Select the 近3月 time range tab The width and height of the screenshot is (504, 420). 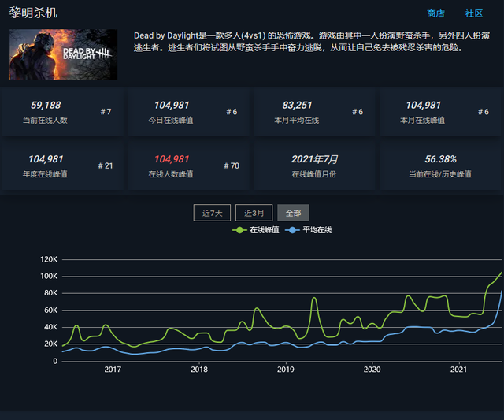pos(254,213)
